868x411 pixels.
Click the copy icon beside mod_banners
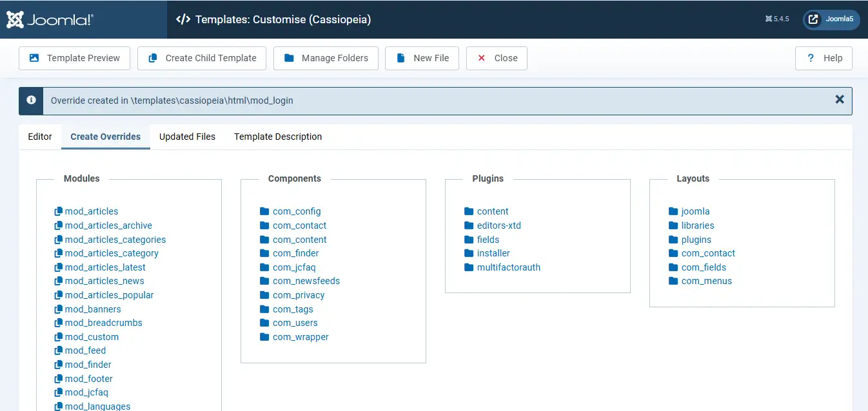(59, 309)
